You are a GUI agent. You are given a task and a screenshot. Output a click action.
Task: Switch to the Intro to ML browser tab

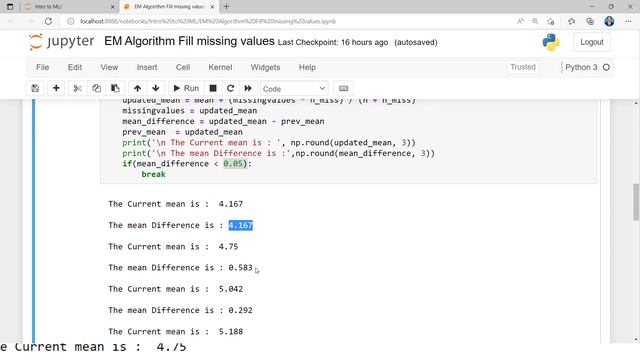click(68, 7)
